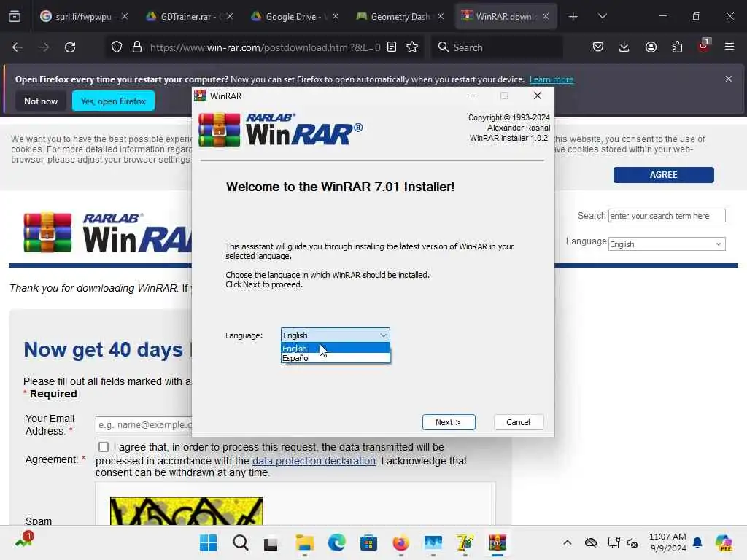The height and width of the screenshot is (560, 747).
Task: Open the taskbar clock and date
Action: tap(667, 542)
